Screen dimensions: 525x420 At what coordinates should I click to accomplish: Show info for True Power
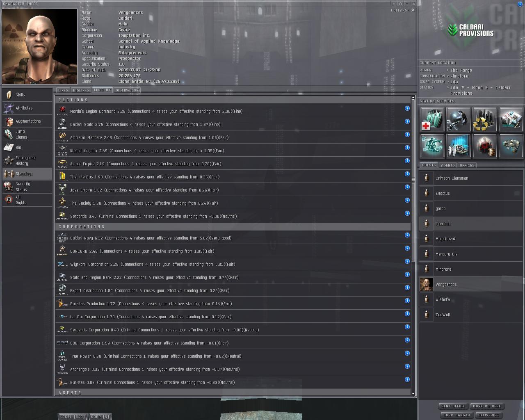(x=407, y=353)
